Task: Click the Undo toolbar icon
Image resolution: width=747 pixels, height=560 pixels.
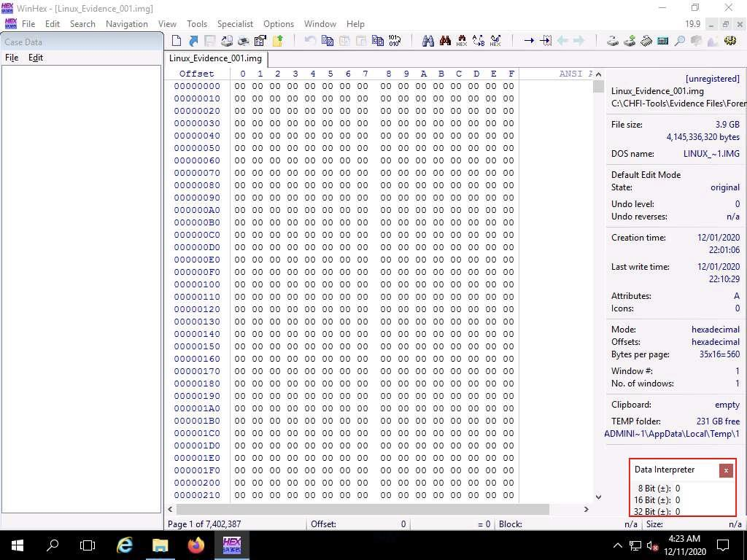Action: point(310,41)
